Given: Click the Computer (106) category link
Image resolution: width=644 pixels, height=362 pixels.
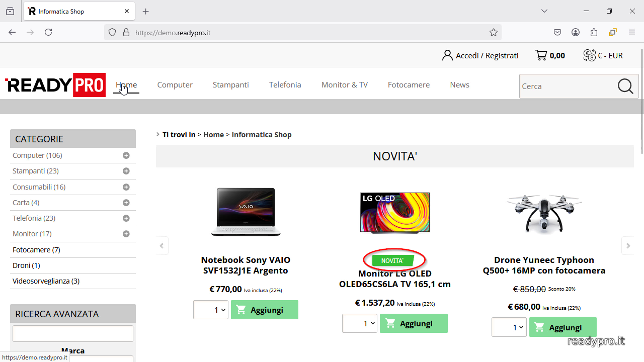Looking at the screenshot, I should pos(37,155).
